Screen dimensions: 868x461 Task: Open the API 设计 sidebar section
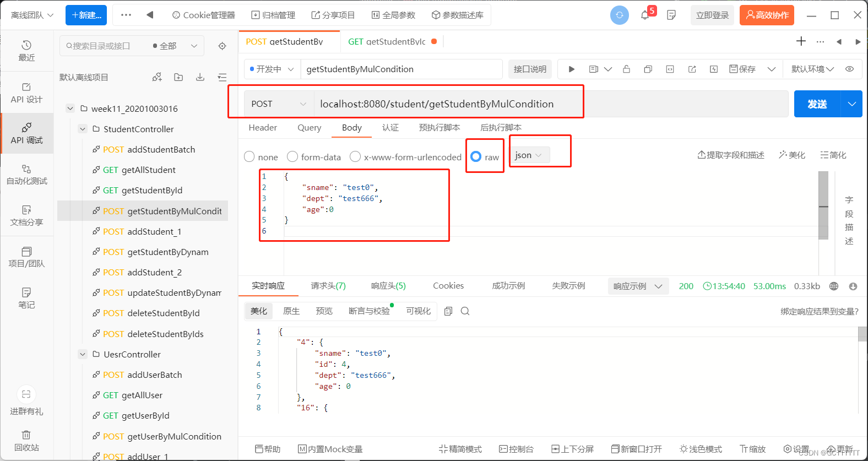26,93
